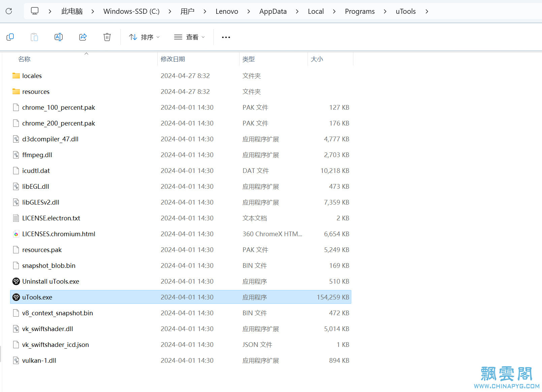Select the chrome_200_percent.pak file name
This screenshot has width=542, height=392.
coord(59,123)
